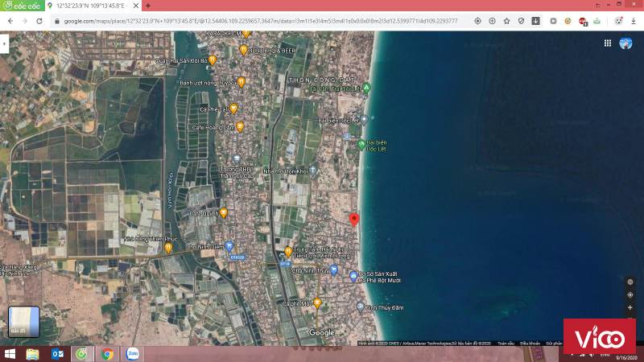
Task: Select the Cafe Hoàng Cầm map marker
Action: 240,126
